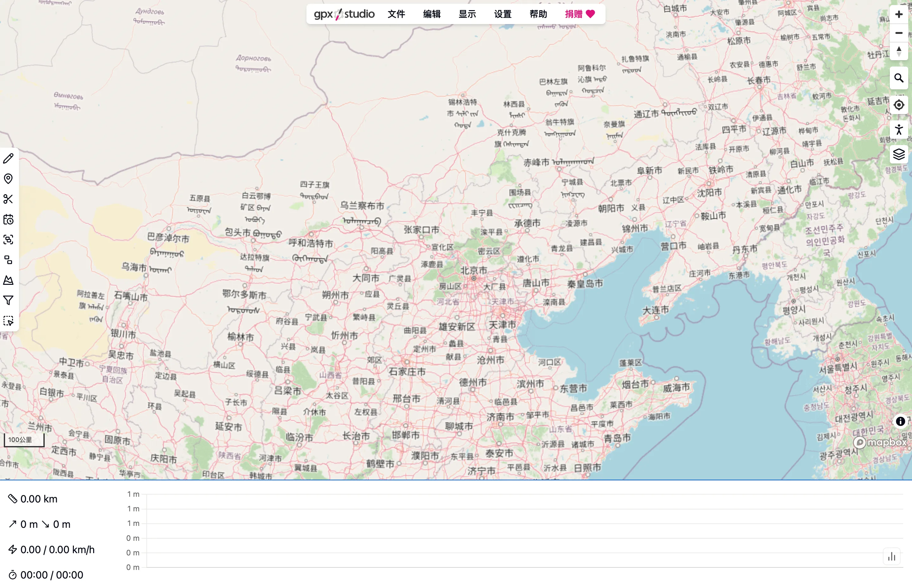912x588 pixels.
Task: Select the scissors crop/split tool
Action: click(x=9, y=199)
